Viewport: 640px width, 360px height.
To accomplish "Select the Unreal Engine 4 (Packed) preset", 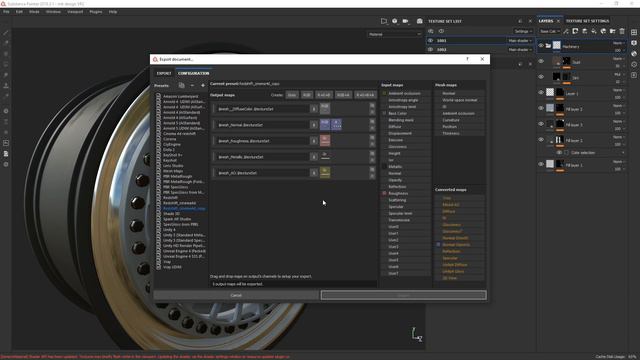I will pyautogui.click(x=184, y=251).
